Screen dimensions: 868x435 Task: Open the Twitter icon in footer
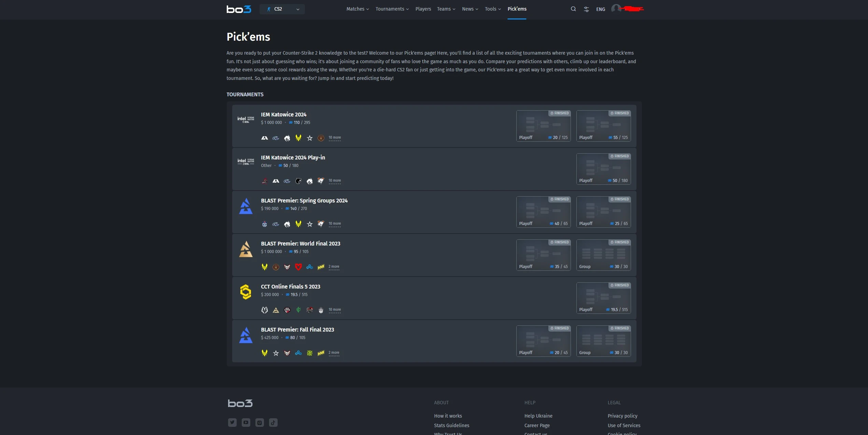tap(232, 423)
